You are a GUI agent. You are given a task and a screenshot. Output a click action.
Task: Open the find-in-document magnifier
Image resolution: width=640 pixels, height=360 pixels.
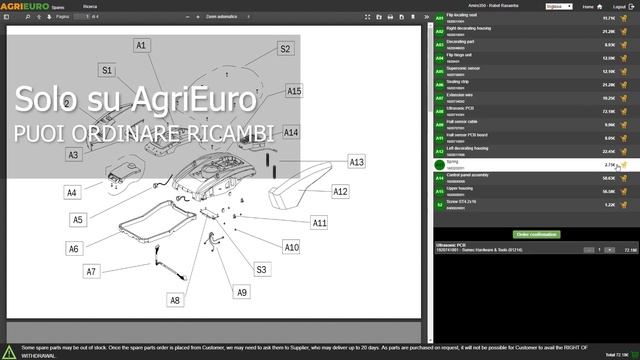[x=28, y=17]
